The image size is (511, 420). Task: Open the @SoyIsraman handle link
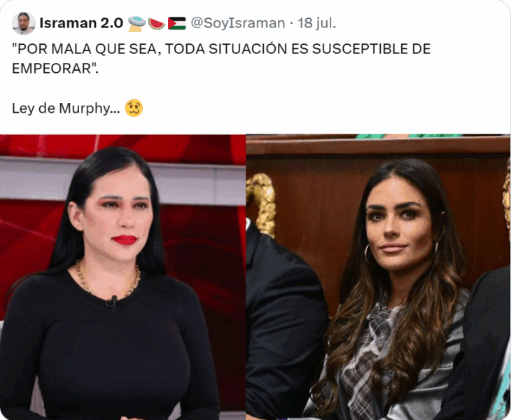click(237, 23)
